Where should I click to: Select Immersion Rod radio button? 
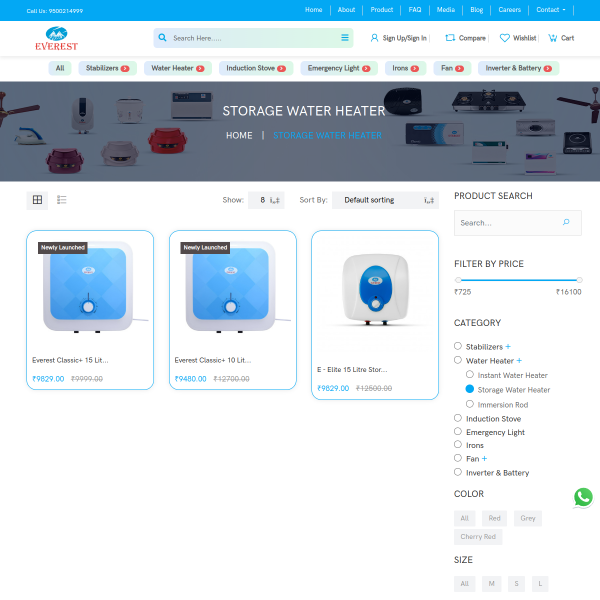pos(470,404)
